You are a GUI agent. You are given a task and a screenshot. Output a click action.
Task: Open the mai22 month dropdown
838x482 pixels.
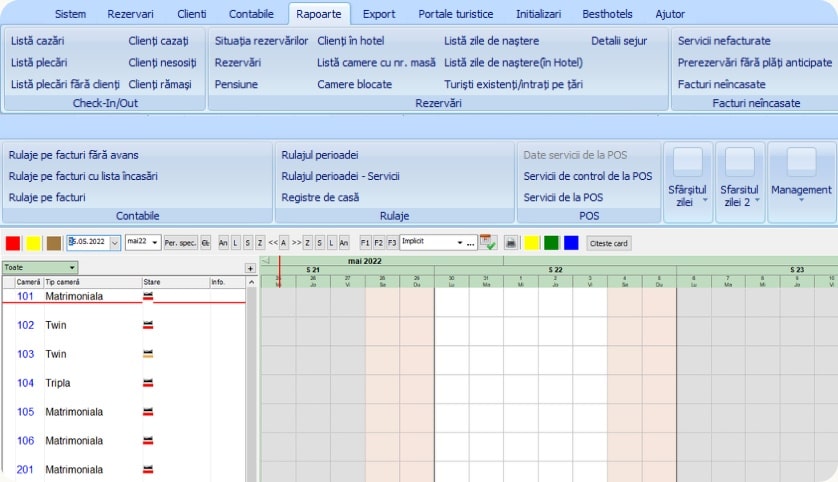pos(155,243)
